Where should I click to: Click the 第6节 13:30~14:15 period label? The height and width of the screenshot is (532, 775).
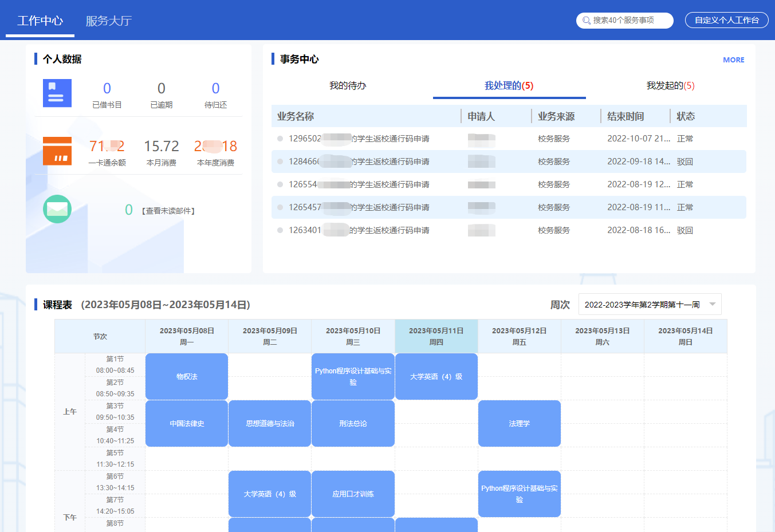tap(115, 482)
